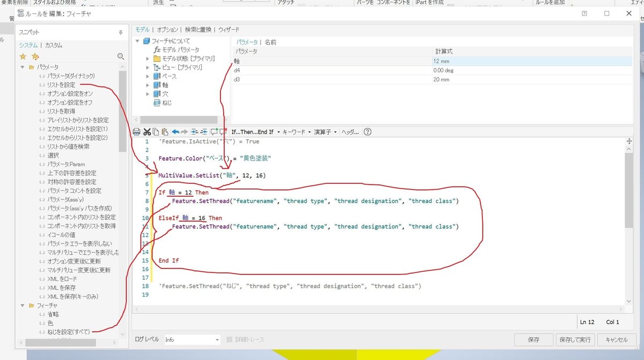Expand ビュー: [プライマリ] node

[x=148, y=67]
